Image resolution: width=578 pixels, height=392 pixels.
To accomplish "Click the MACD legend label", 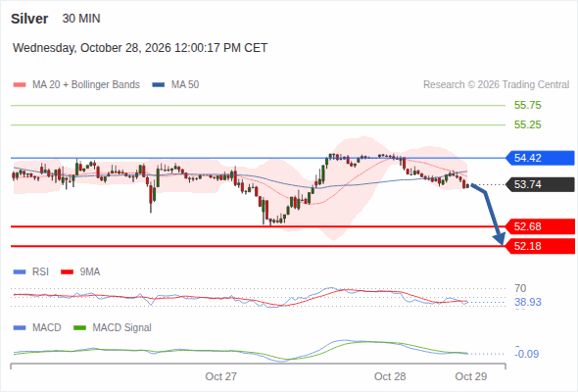I will pos(47,328).
